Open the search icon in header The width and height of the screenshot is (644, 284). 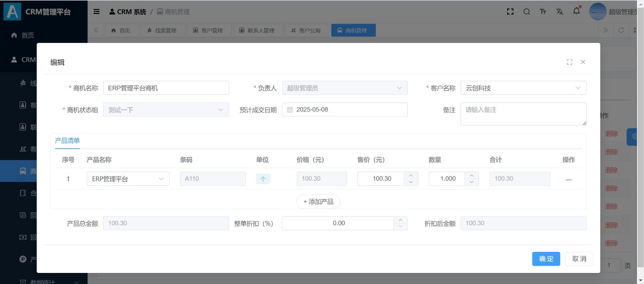[527, 12]
